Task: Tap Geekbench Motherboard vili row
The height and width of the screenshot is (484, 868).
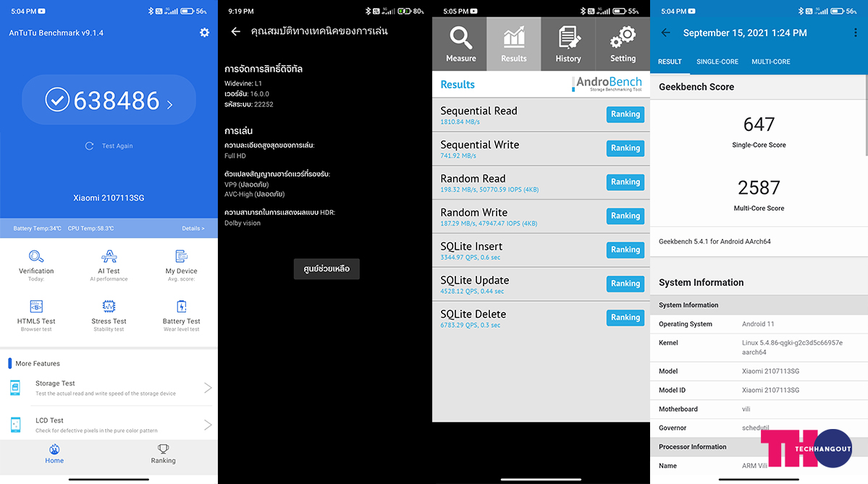Action: coord(759,409)
